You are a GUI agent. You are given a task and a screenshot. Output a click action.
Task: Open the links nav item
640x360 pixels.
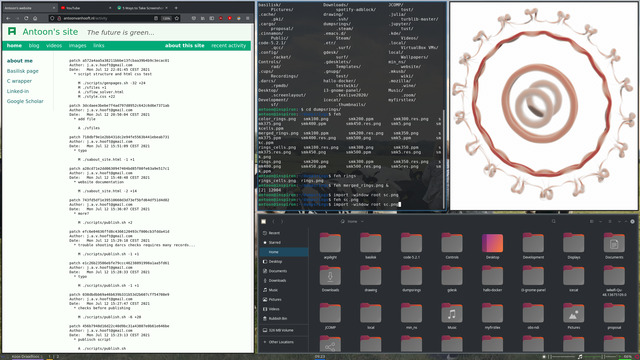point(99,46)
